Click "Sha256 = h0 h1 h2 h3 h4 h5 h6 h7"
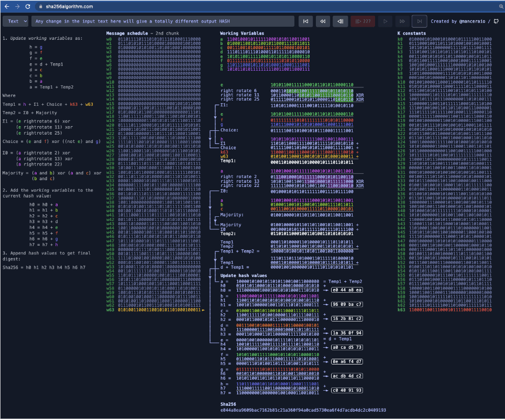This screenshot has height=420, width=505. tap(44, 267)
